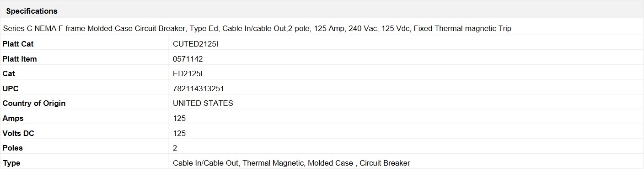Viewport: 644px width, 172px height.
Task: Click the UPC label
Action: click(x=11, y=89)
